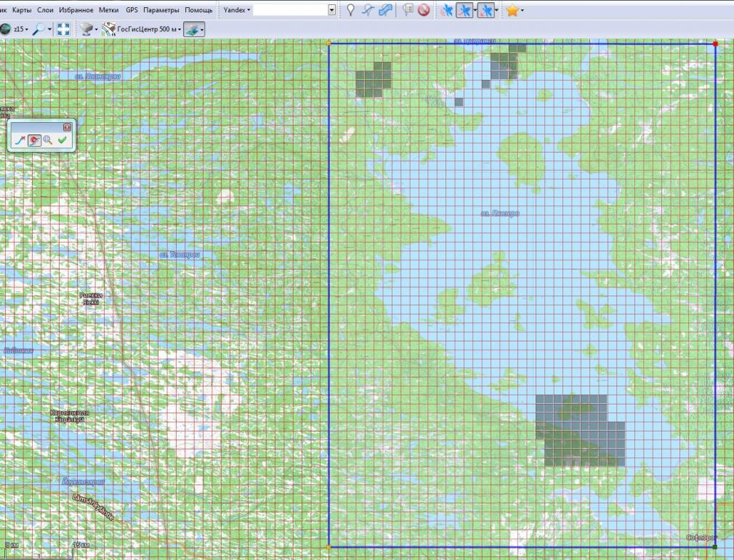
Task: Toggle the magnet snap button in floating panel
Action: tap(33, 140)
